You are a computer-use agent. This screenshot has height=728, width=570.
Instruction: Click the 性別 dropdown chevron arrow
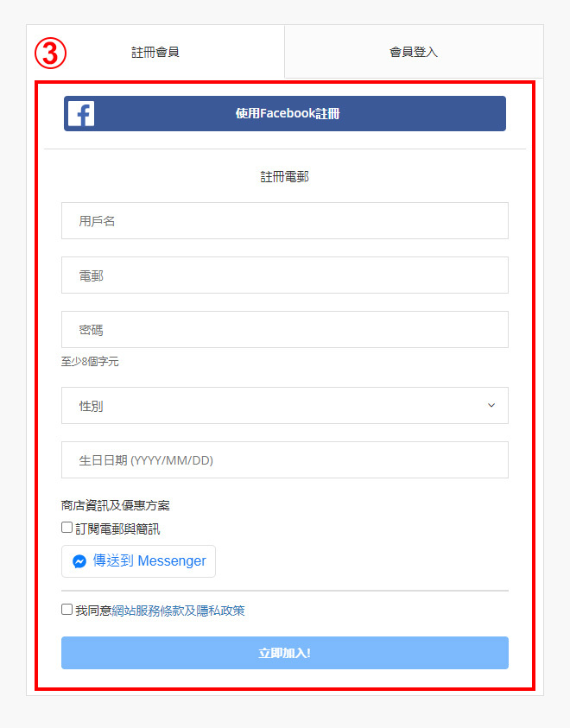pos(491,405)
